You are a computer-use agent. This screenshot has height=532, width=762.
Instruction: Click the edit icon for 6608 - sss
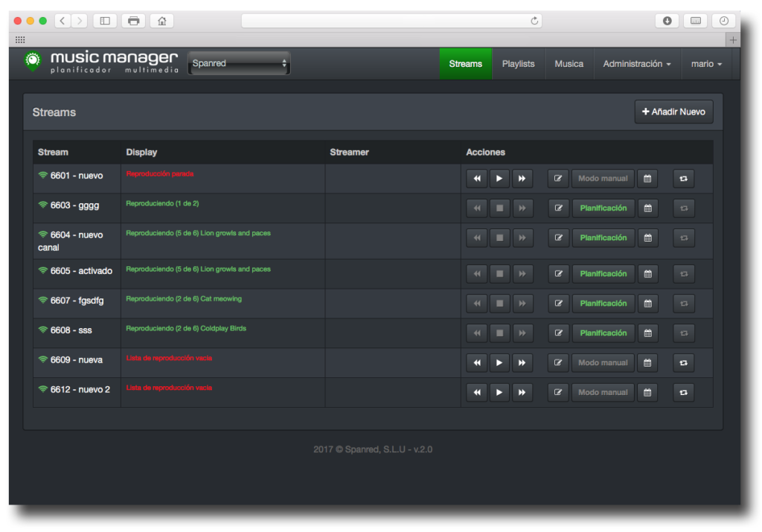tap(558, 333)
